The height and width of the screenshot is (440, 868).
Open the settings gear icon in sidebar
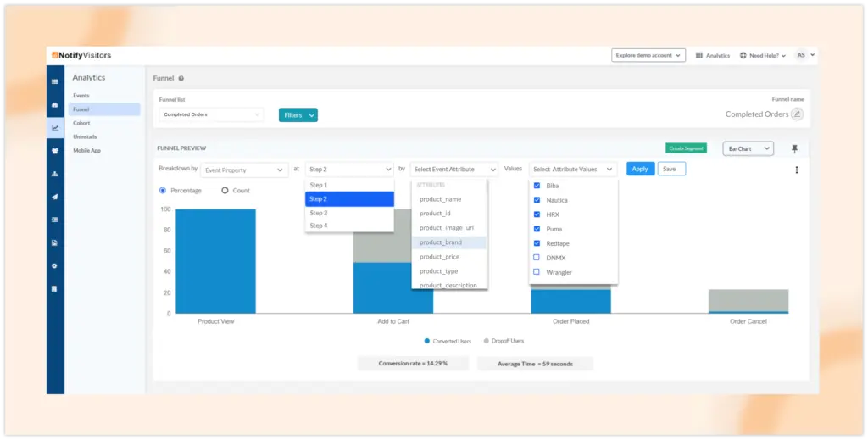click(55, 265)
